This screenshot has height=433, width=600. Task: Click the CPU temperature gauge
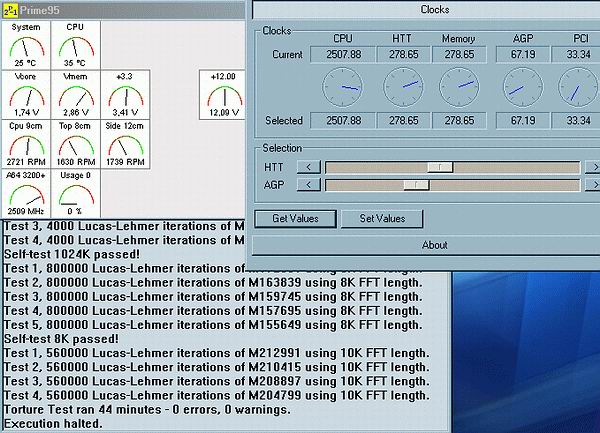tap(75, 45)
